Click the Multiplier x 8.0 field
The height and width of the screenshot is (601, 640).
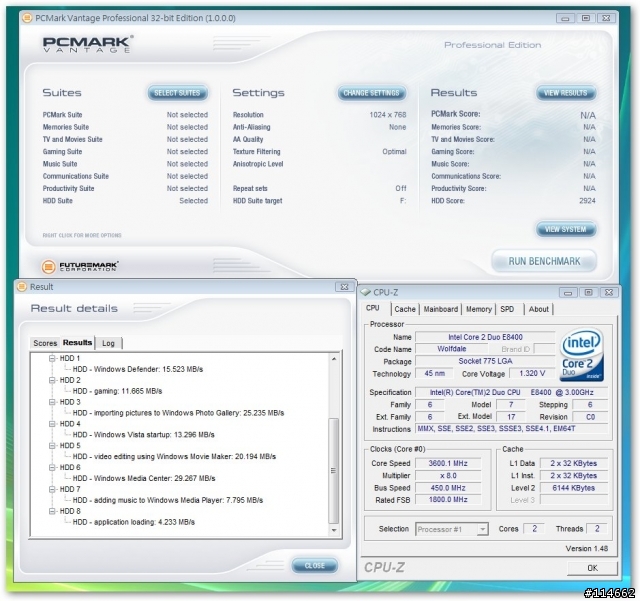448,476
